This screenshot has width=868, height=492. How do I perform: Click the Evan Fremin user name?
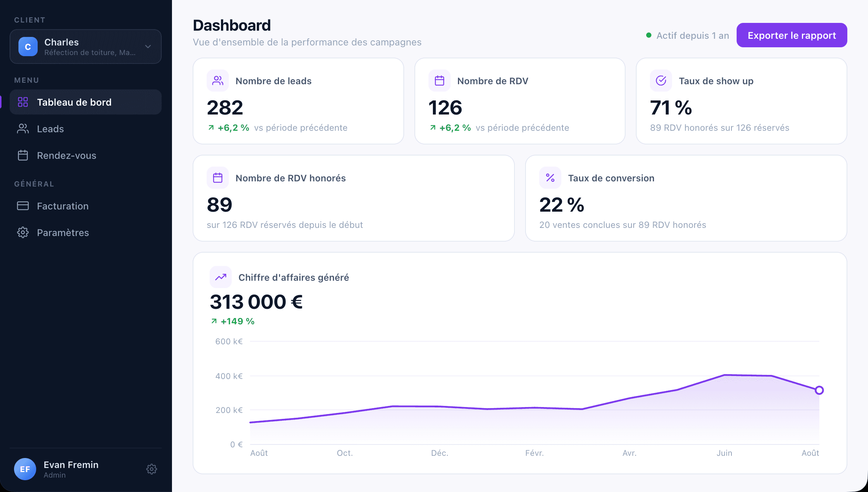(x=71, y=465)
